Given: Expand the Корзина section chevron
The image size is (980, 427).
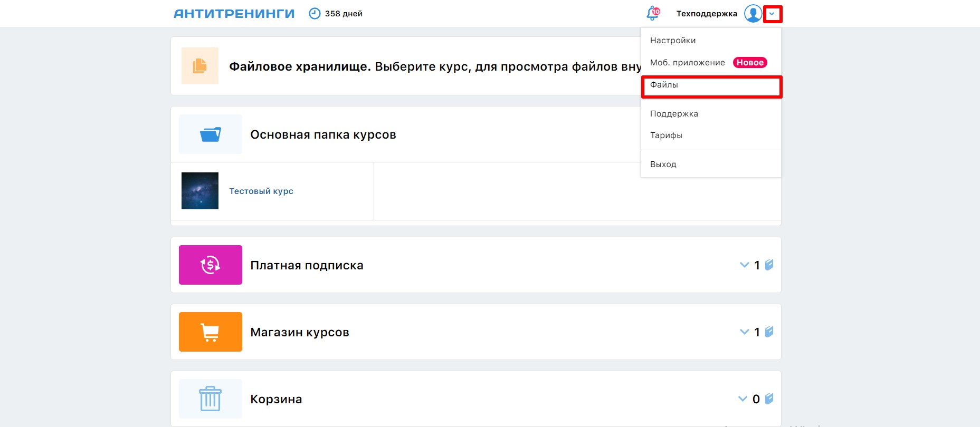Looking at the screenshot, I should (x=743, y=399).
